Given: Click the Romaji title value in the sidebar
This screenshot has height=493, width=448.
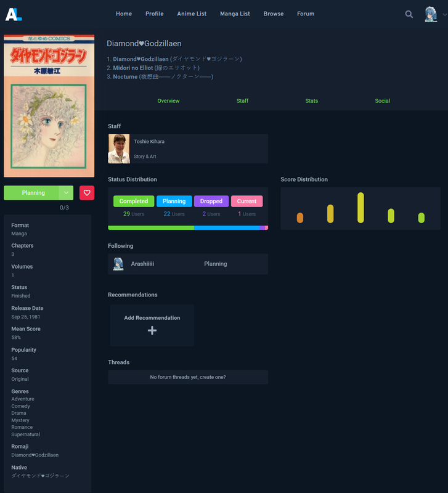Looking at the screenshot, I should (x=35, y=455).
